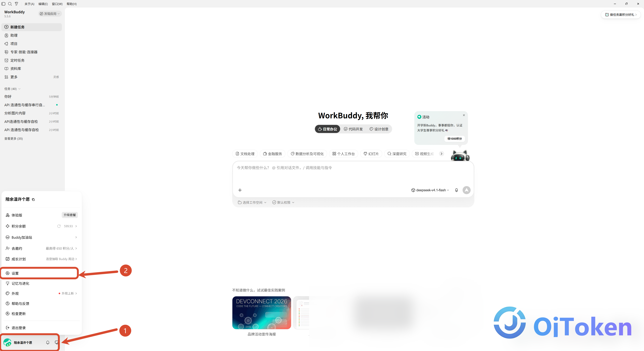This screenshot has width=644, height=351.
Task: Open the 默认权限 dropdown
Action: click(283, 203)
